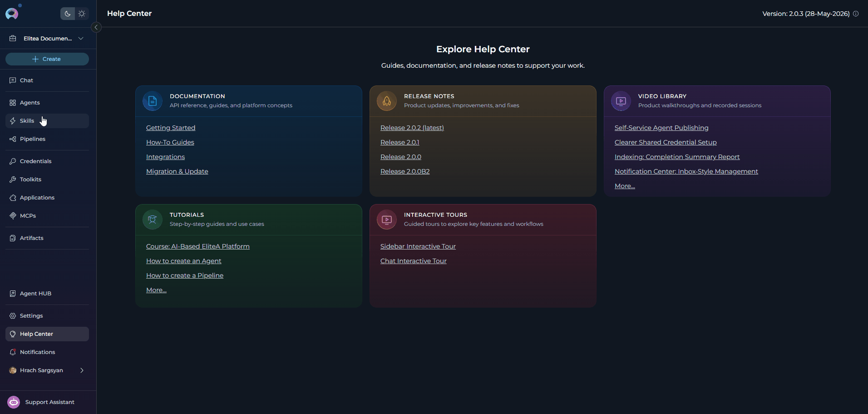Open Artifacts in the sidebar
The height and width of the screenshot is (414, 868).
(47, 238)
